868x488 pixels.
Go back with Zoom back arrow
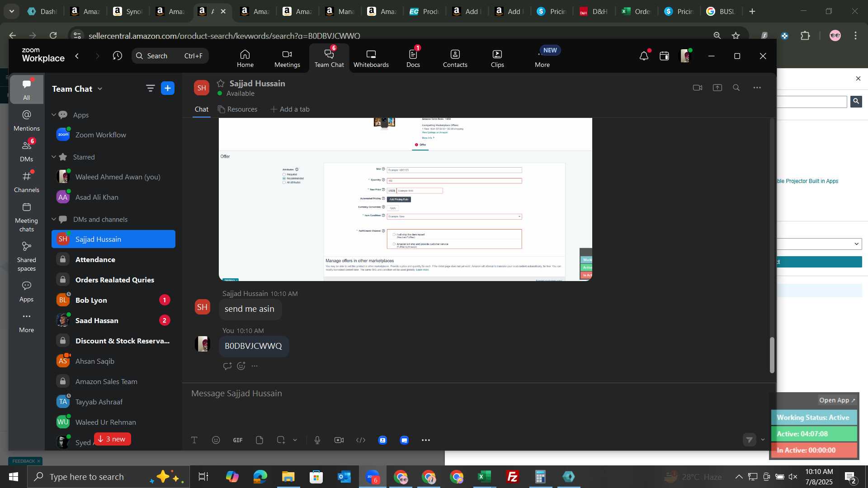pos(77,56)
